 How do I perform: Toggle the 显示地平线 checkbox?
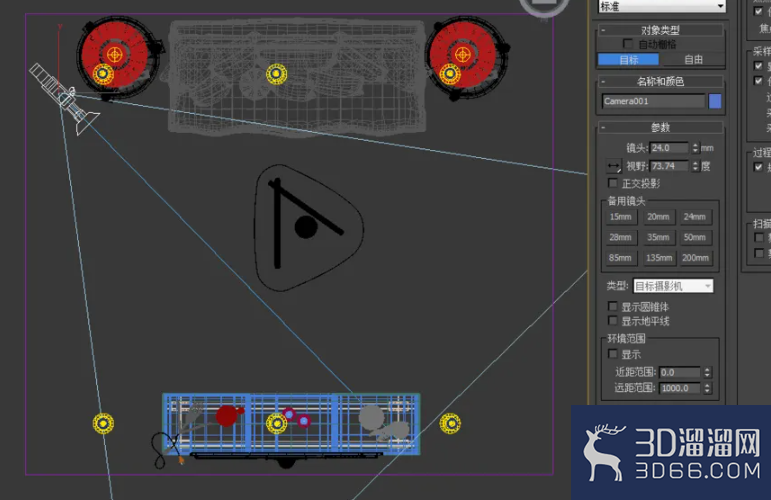613,321
